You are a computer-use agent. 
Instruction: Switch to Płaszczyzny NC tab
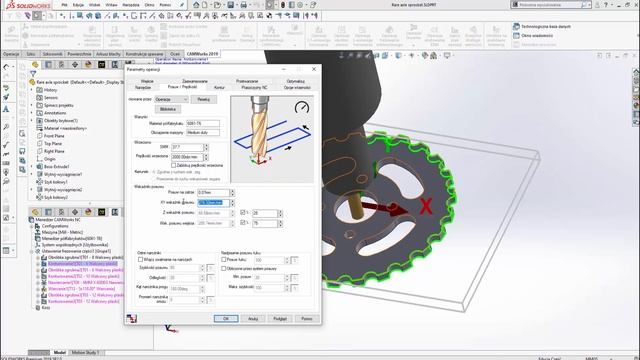coord(254,87)
